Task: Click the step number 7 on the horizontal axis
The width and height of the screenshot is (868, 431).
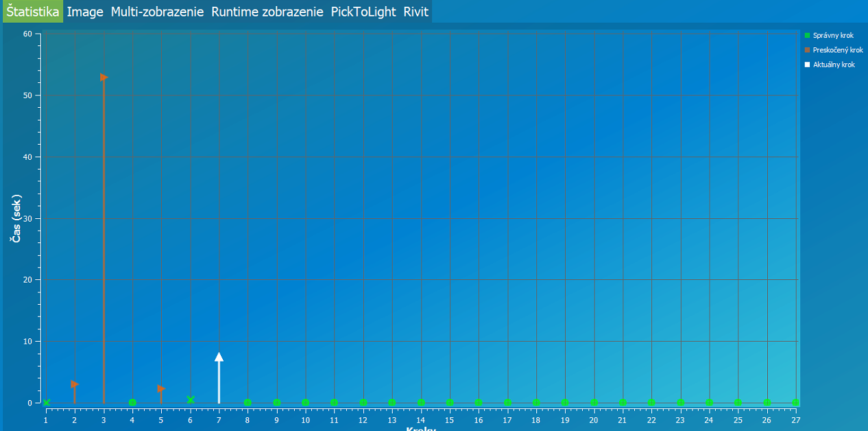Action: point(219,419)
